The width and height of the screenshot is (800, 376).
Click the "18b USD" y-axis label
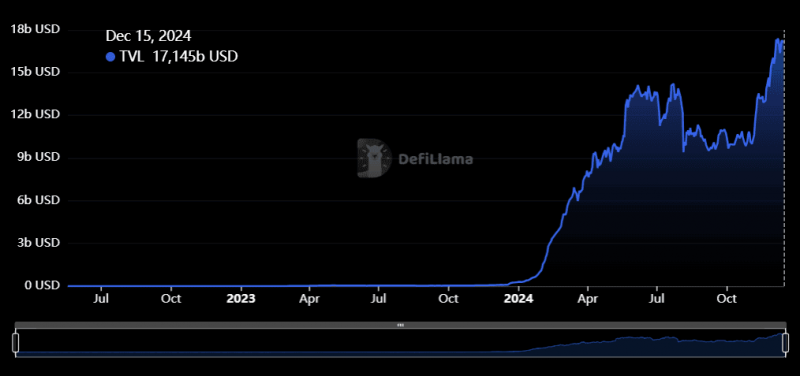35,30
